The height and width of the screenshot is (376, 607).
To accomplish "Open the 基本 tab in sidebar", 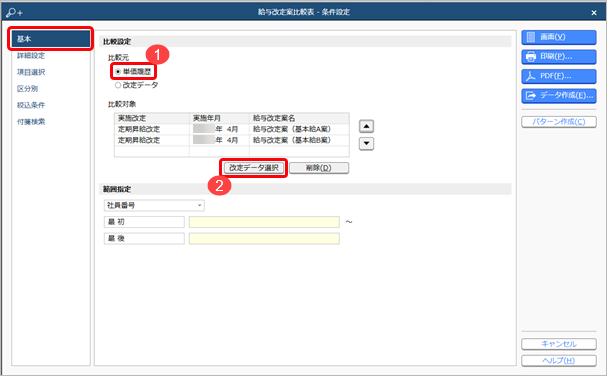I will (51, 39).
